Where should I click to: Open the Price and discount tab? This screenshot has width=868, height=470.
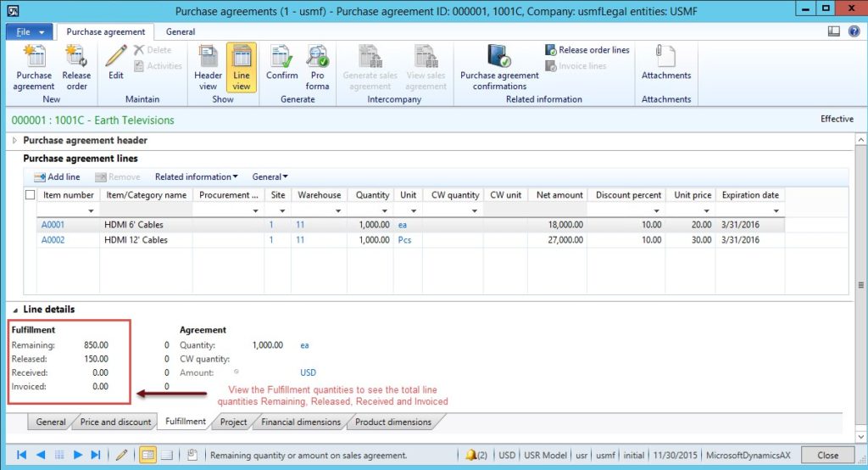[x=115, y=422]
